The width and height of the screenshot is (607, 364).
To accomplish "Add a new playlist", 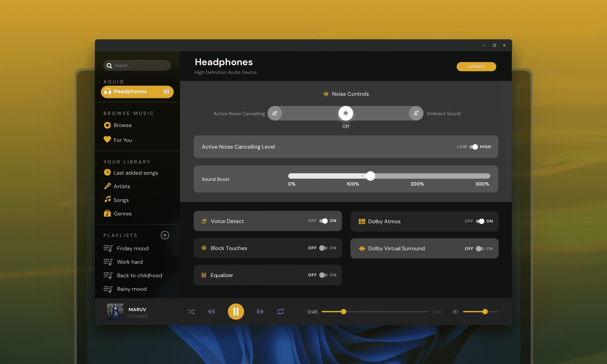I will (x=165, y=235).
